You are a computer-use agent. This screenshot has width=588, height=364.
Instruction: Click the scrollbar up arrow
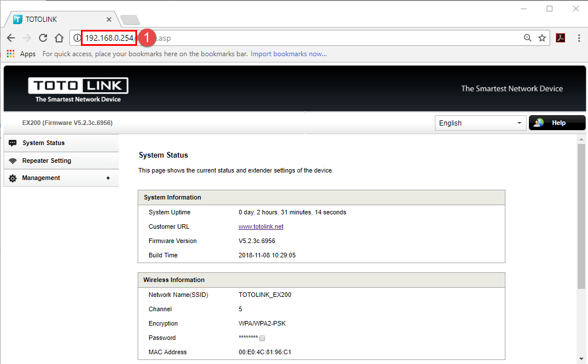click(581, 139)
